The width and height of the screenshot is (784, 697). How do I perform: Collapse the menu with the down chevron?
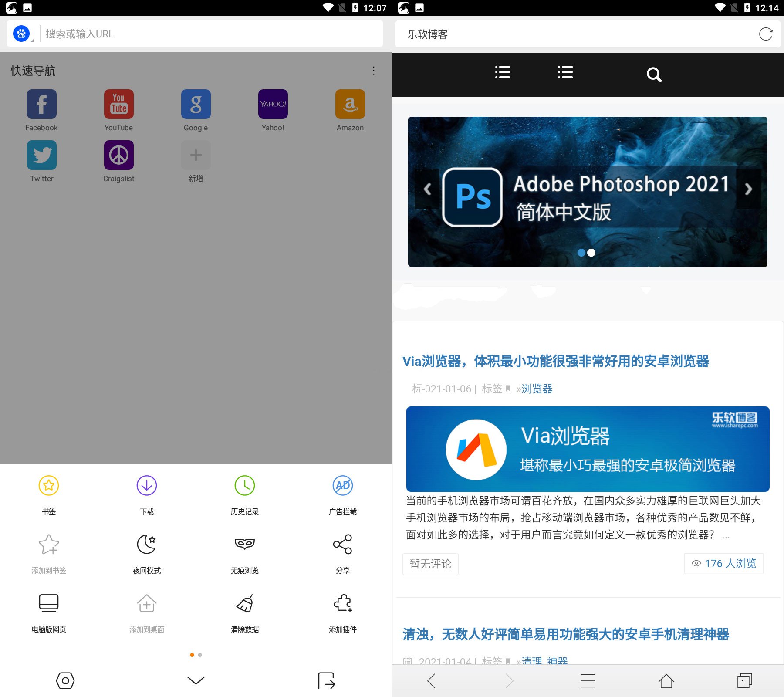pos(196,680)
